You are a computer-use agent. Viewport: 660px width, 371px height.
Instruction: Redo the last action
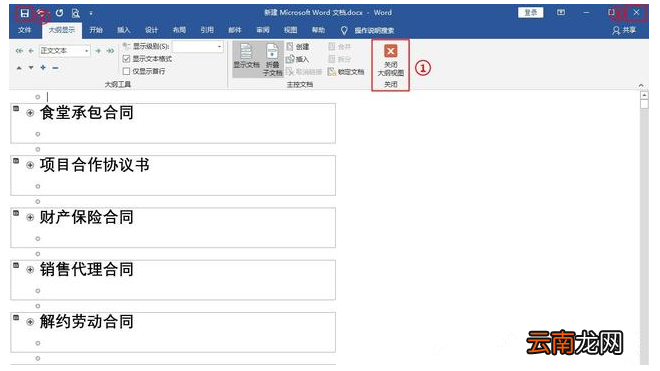[59, 13]
